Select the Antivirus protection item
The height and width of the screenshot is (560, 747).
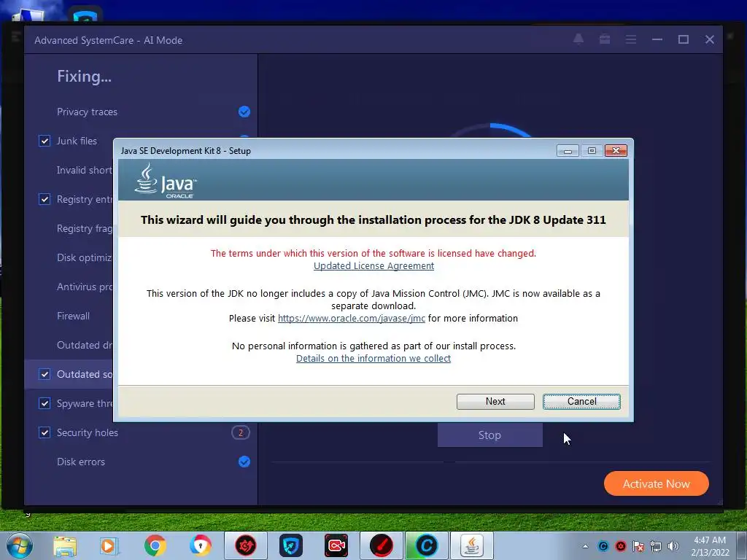[x=85, y=287]
